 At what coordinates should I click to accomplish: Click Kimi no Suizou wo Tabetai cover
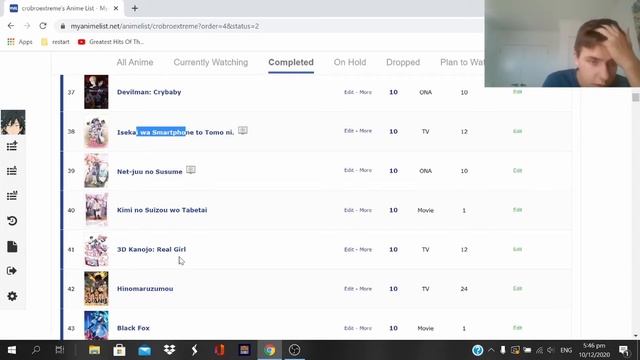(x=96, y=210)
